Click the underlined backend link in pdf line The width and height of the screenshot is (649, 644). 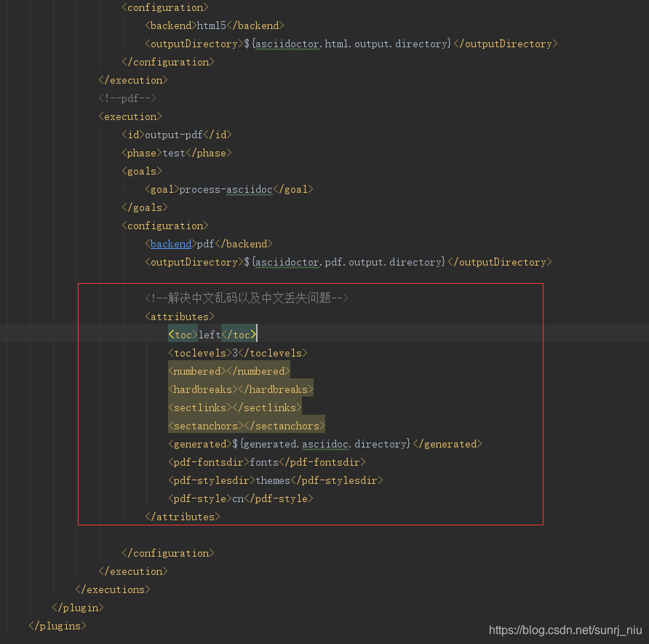click(170, 245)
